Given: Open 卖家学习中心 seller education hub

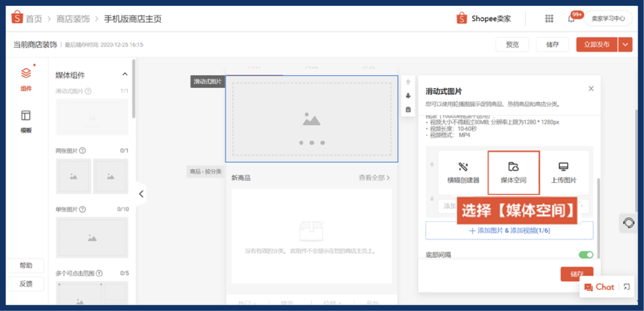Looking at the screenshot, I should pos(608,18).
